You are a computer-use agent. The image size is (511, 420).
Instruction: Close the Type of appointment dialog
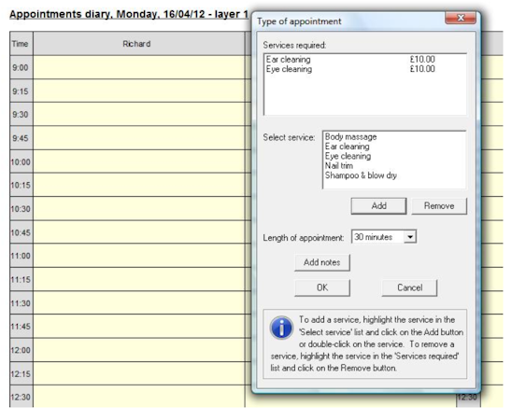coord(461,18)
